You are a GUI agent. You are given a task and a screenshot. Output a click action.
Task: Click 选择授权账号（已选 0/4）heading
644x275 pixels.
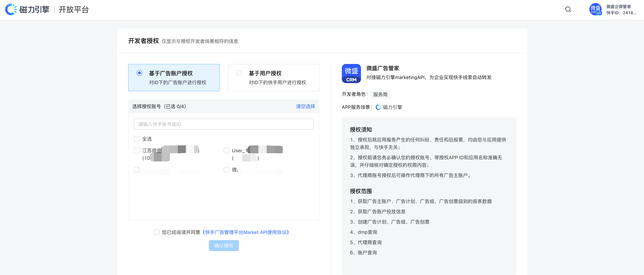[x=159, y=107]
